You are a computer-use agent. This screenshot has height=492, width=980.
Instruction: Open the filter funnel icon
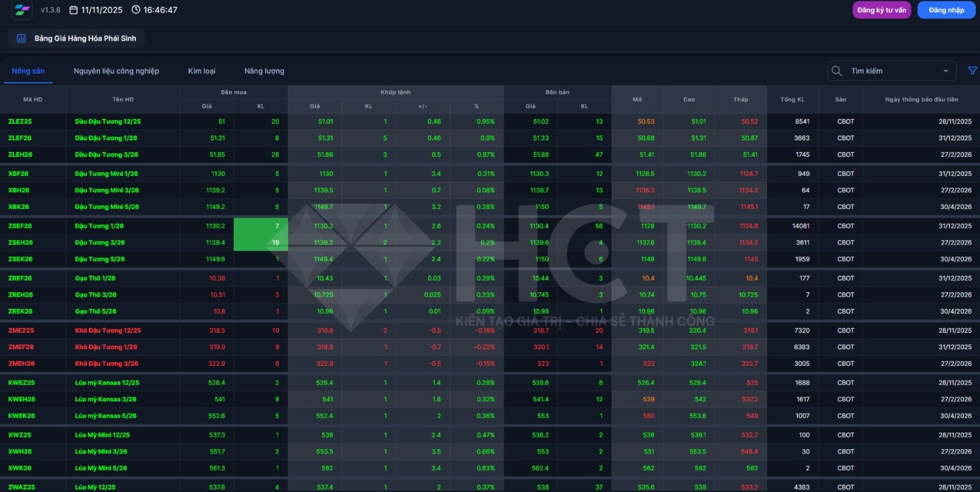(x=972, y=71)
